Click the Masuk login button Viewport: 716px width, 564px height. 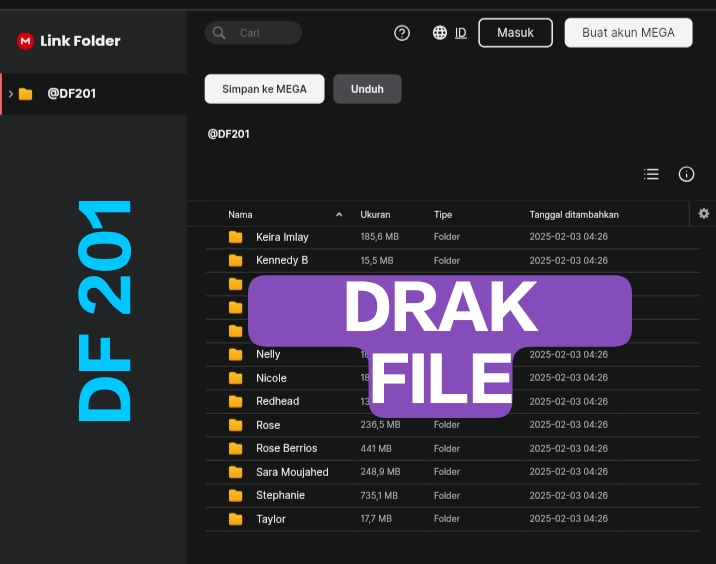pyautogui.click(x=516, y=33)
